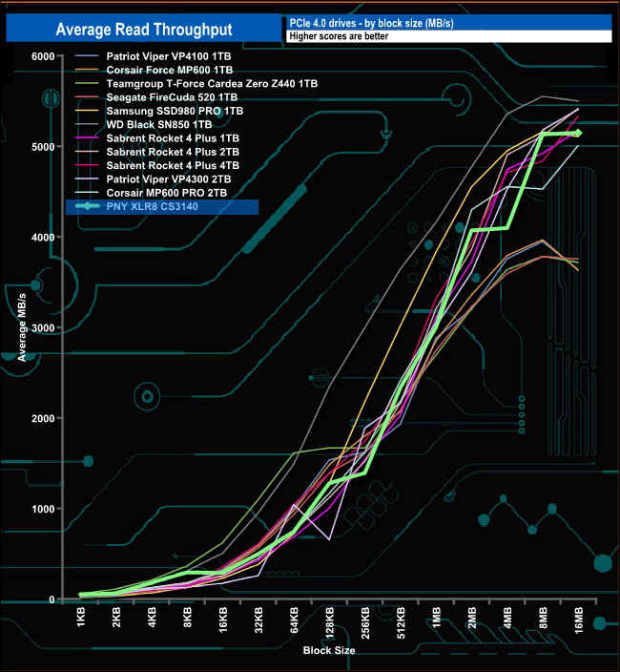This screenshot has height=672, width=620.
Task: Select Sabrent Rocket 4 Plus 4TB legend entry
Action: (156, 165)
